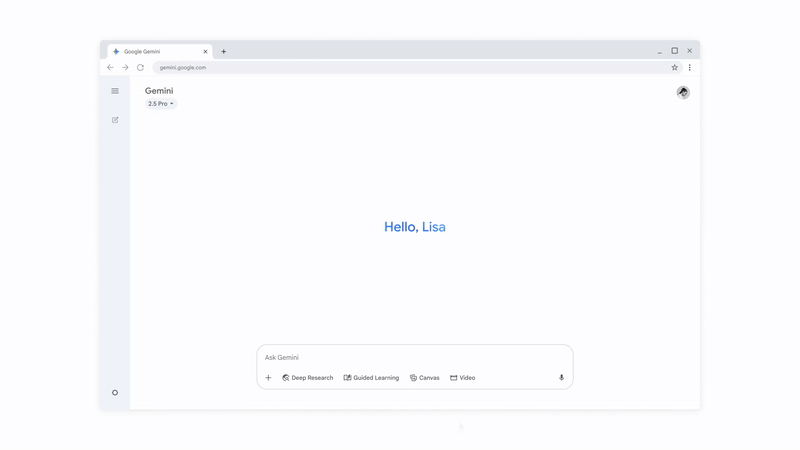This screenshot has height=450, width=800.
Task: Maximize the browser window
Action: [x=674, y=51]
